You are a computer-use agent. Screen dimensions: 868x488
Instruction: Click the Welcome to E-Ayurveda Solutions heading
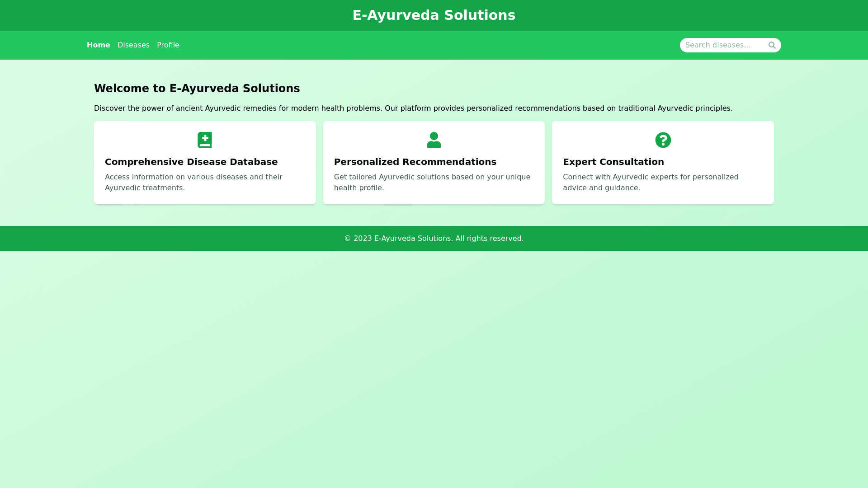197,89
